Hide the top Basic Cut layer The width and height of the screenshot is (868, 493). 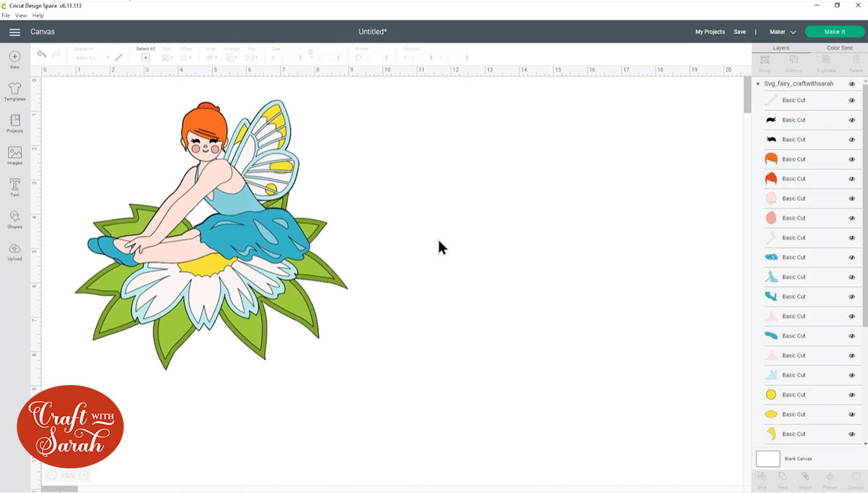pos(851,100)
